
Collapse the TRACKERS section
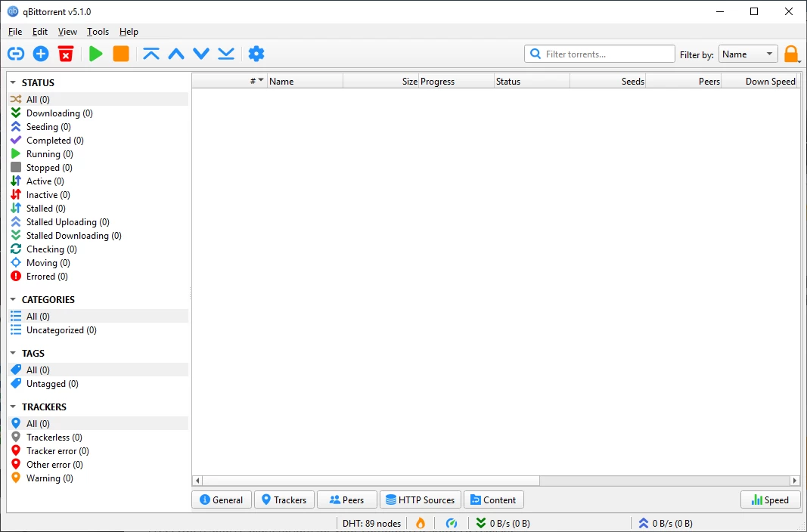(x=13, y=407)
